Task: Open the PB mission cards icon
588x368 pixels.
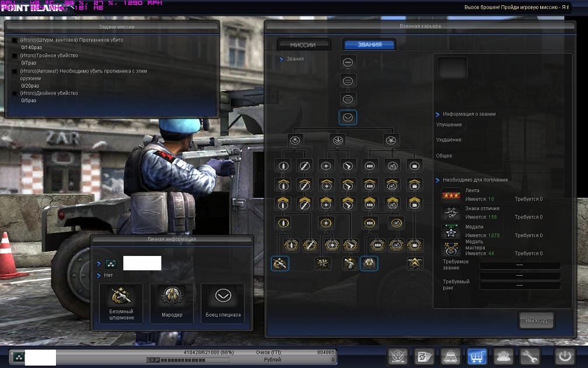Action: click(x=423, y=356)
